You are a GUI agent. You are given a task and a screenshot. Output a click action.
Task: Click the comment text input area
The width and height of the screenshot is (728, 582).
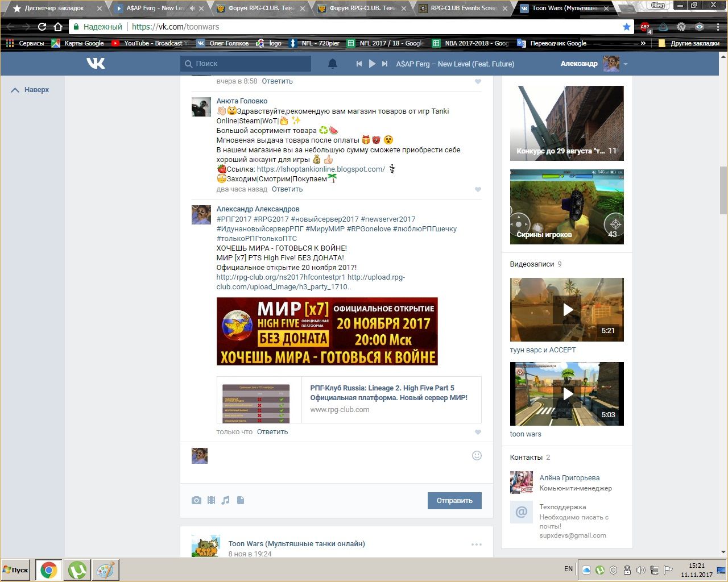tap(340, 463)
